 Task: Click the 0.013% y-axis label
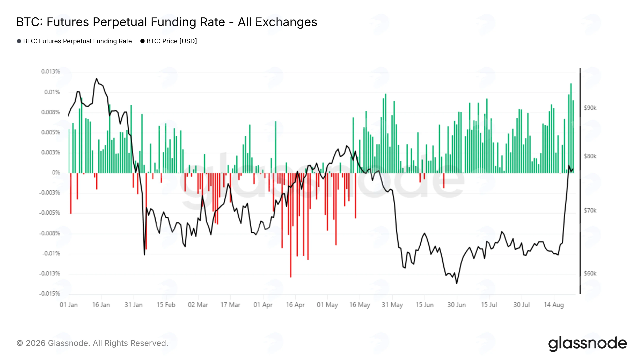click(x=51, y=72)
